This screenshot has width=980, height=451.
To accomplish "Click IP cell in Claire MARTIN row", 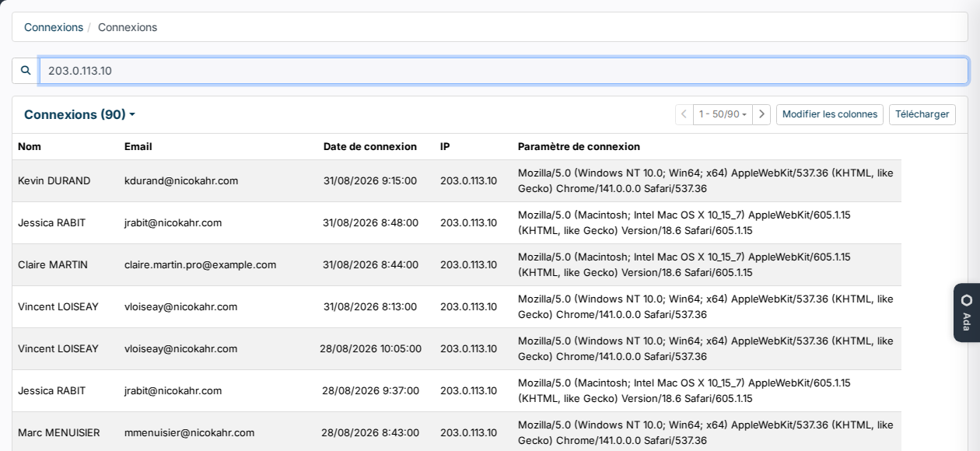I will (x=468, y=264).
